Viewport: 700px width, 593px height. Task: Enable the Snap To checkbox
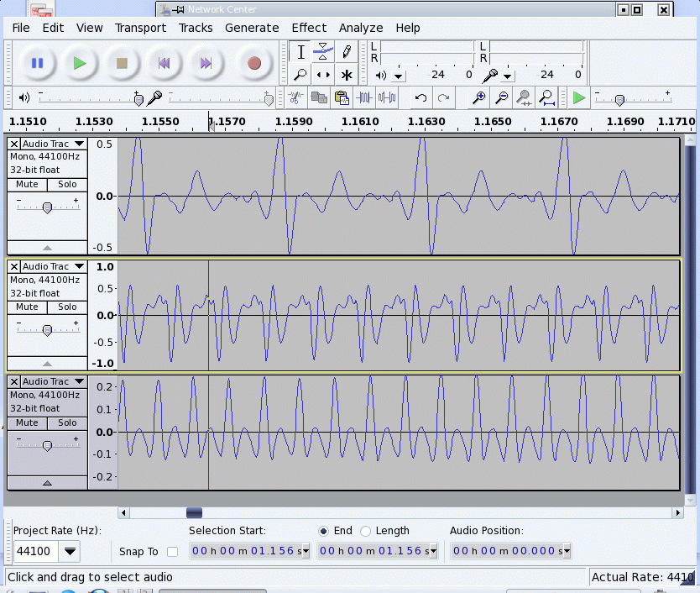[172, 552]
